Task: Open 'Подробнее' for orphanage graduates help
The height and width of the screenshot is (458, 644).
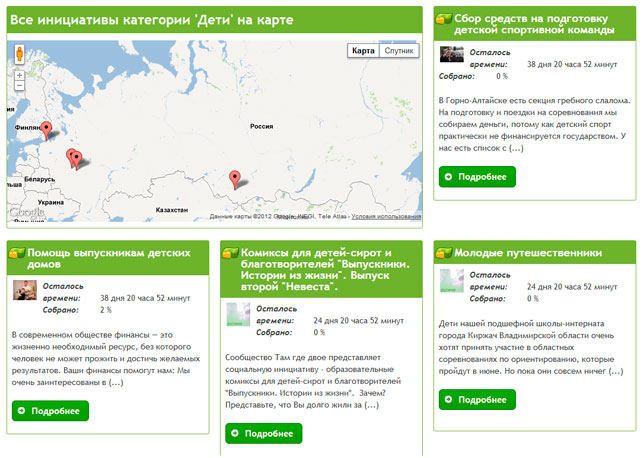Action: [50, 411]
